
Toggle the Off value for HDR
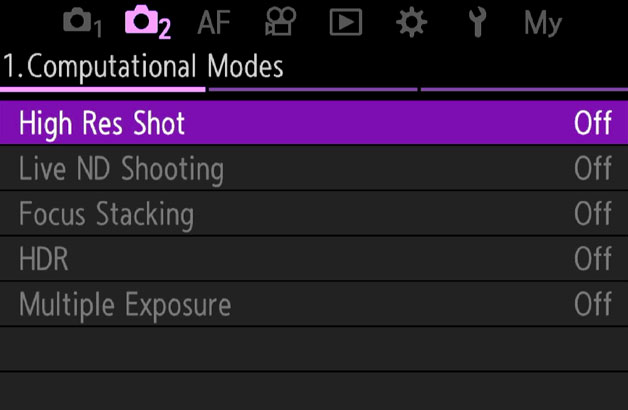[x=592, y=259]
